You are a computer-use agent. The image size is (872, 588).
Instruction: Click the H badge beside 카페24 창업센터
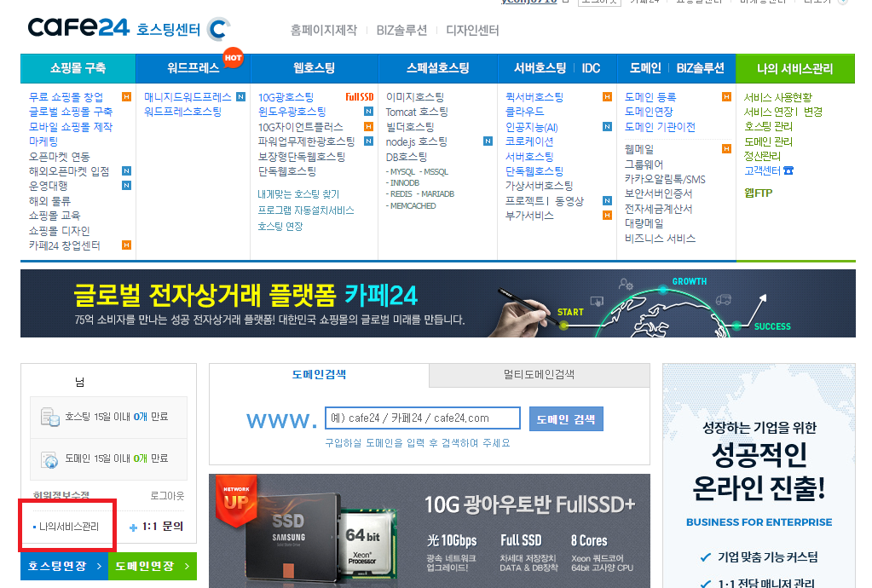click(x=127, y=245)
